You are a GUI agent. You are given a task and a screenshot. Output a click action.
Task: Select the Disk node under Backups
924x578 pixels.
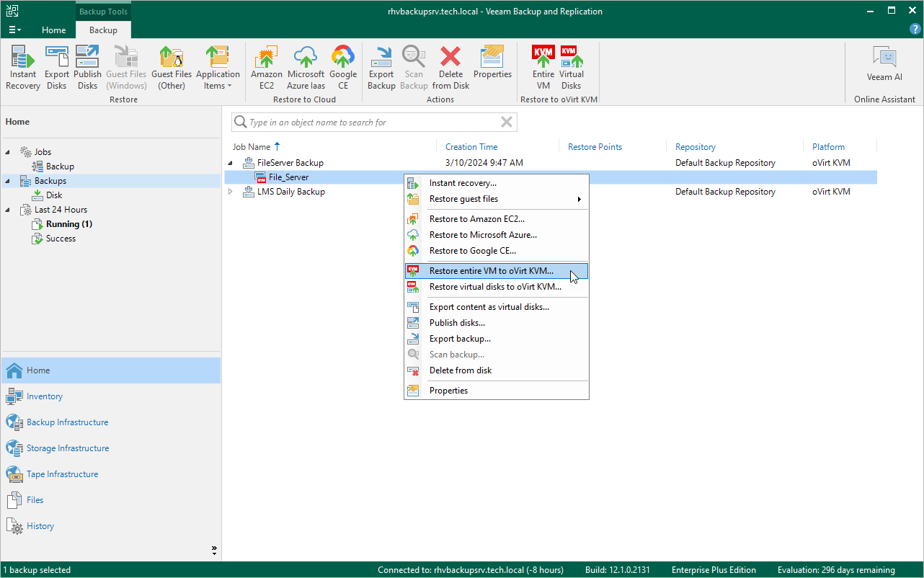(54, 195)
